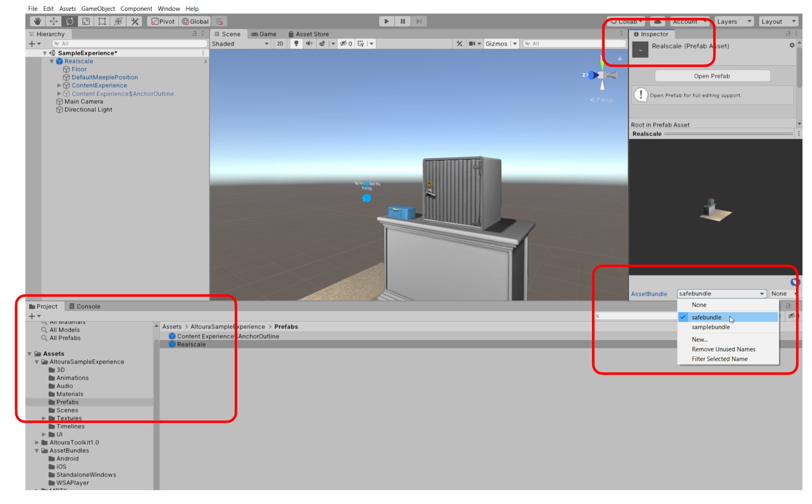Open the Inspector settings gear icon
The image size is (812, 504).
[792, 46]
